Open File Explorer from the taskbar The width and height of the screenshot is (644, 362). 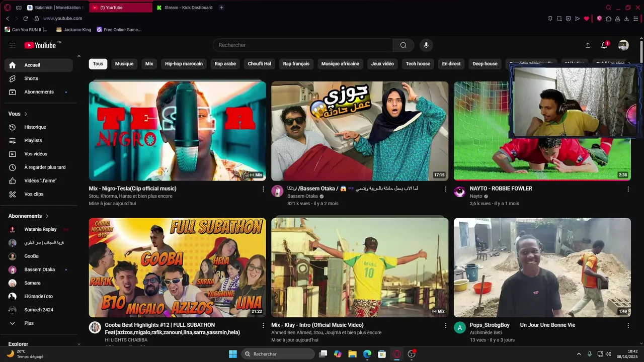coord(353,354)
